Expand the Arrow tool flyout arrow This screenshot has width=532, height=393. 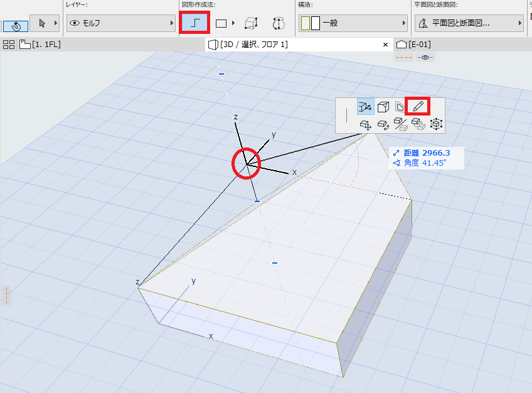pos(56,23)
